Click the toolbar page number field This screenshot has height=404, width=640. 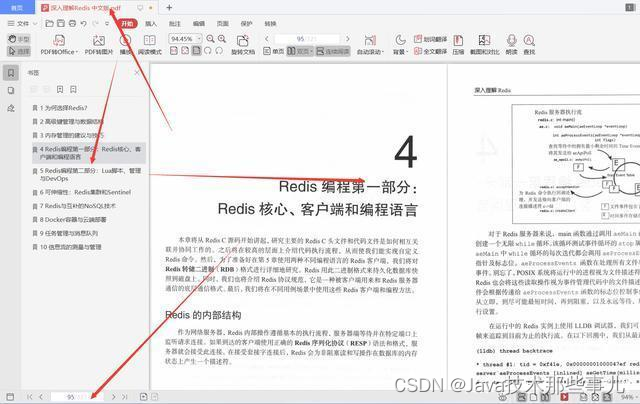[307, 39]
